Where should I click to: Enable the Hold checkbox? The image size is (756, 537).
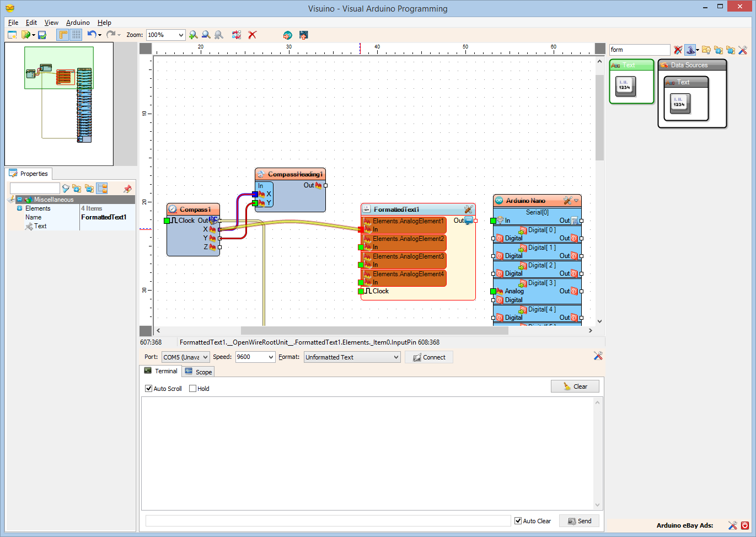click(x=193, y=389)
